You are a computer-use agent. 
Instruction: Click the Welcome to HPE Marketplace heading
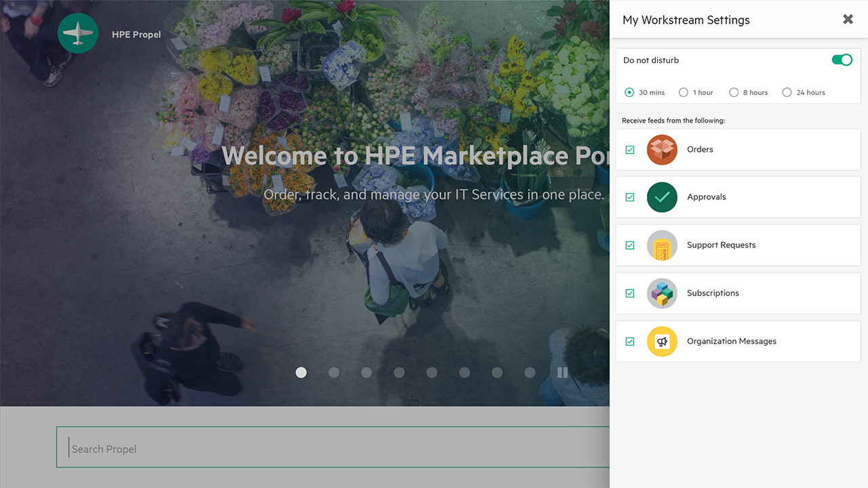click(415, 156)
